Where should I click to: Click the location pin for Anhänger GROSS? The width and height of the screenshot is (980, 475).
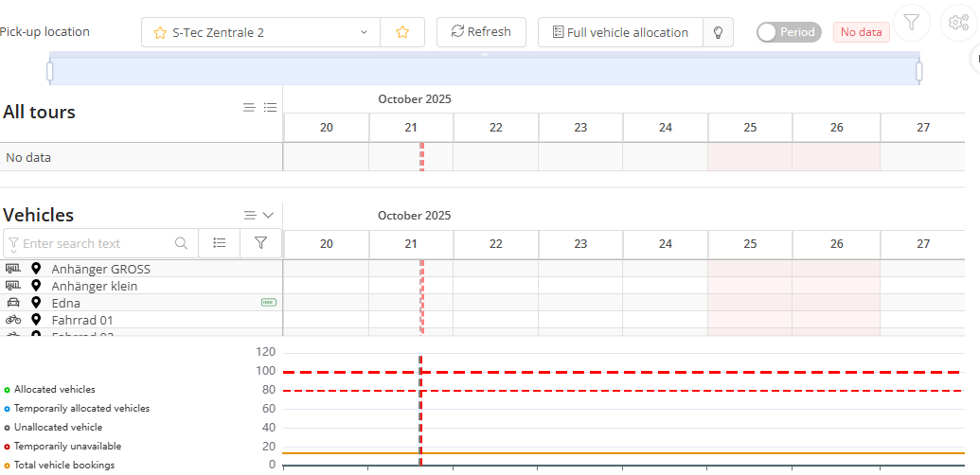pos(36,269)
